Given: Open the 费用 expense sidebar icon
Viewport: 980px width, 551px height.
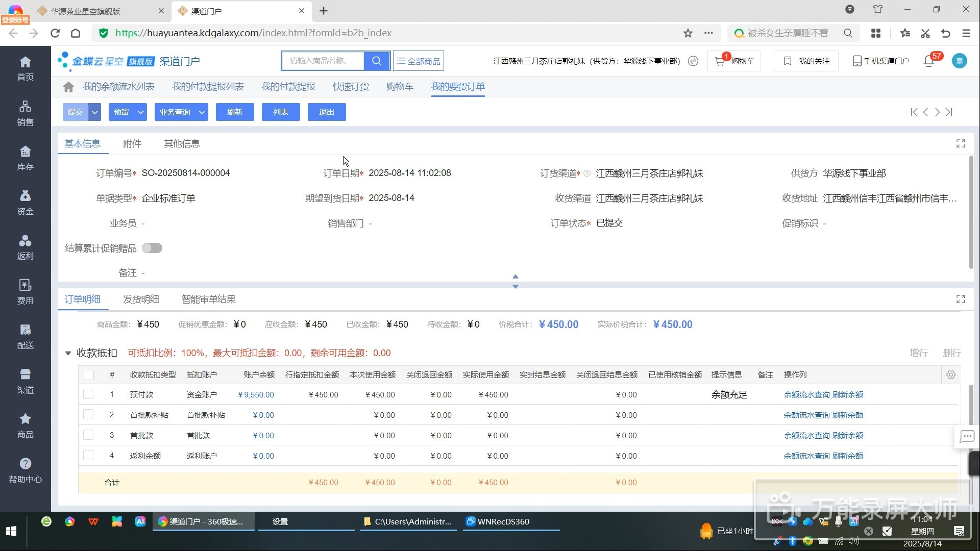Looking at the screenshot, I should point(25,292).
